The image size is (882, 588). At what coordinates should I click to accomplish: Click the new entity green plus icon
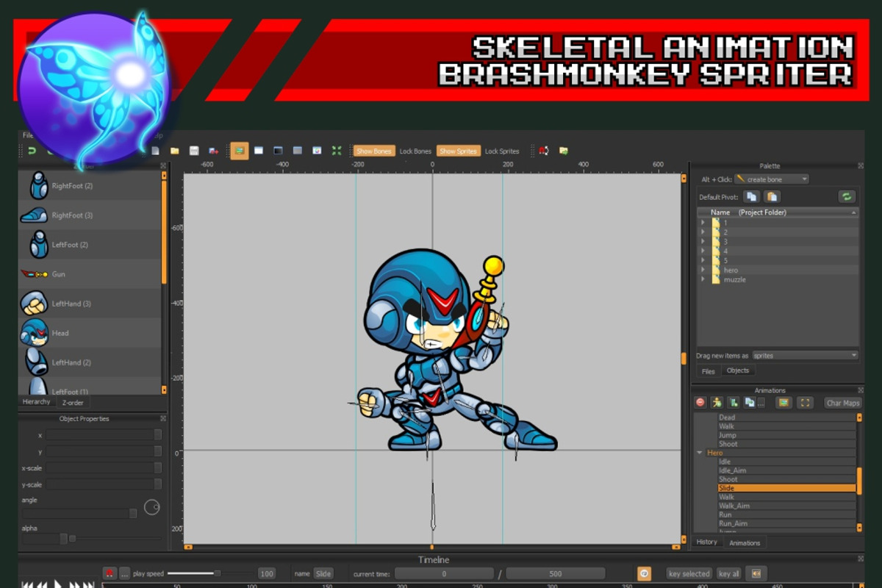point(733,403)
